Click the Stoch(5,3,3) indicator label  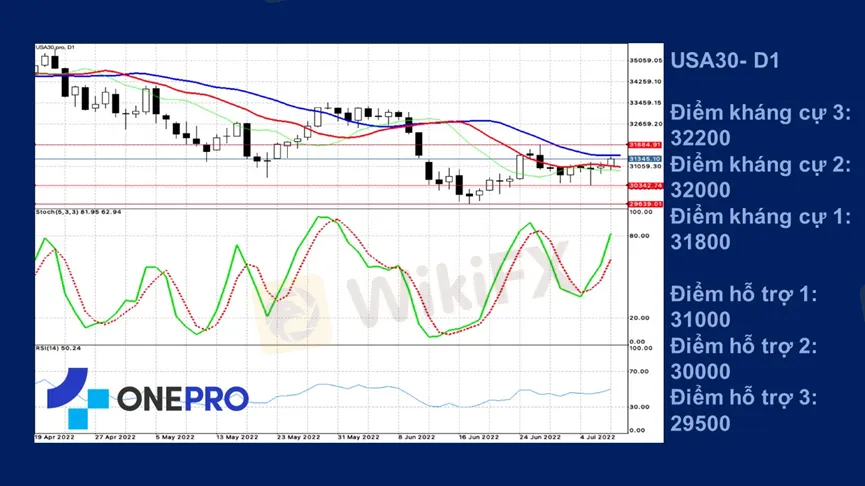(78, 212)
